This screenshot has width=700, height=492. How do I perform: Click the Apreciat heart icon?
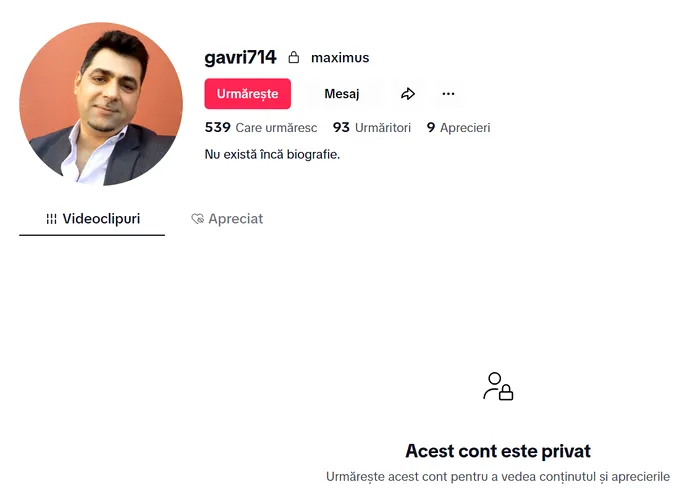point(197,219)
